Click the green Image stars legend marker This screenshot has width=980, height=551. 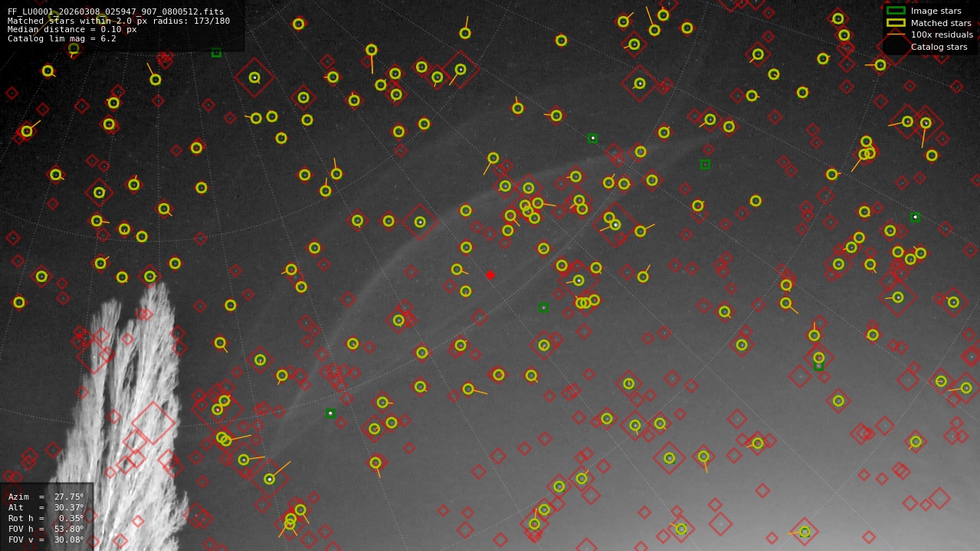click(896, 11)
